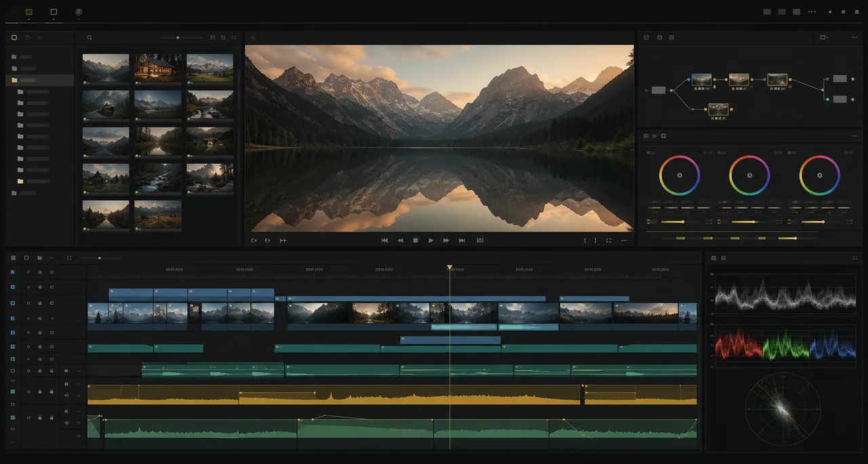The image size is (868, 464).
Task: Select the rocky stream thumbnail in the media pool
Action: point(158,176)
